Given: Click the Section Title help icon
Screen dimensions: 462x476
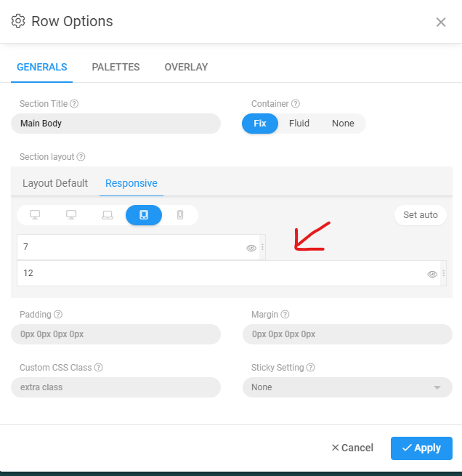Looking at the screenshot, I should click(74, 104).
